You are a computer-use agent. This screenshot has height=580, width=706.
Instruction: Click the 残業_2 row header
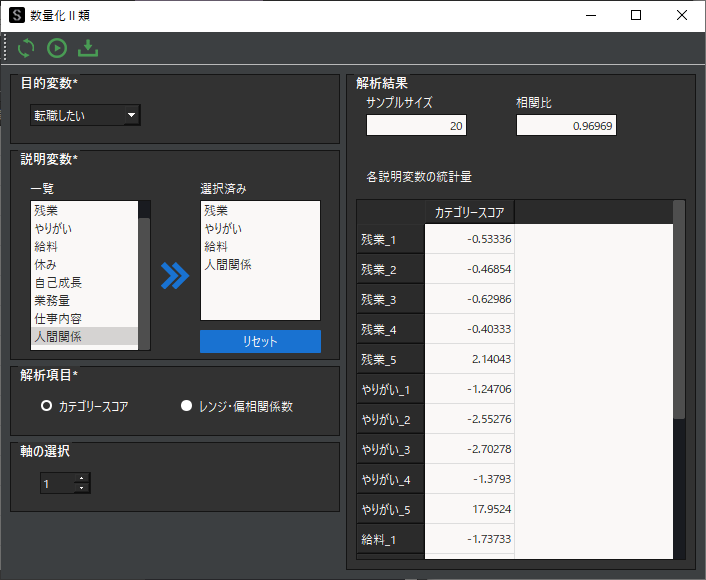[390, 269]
